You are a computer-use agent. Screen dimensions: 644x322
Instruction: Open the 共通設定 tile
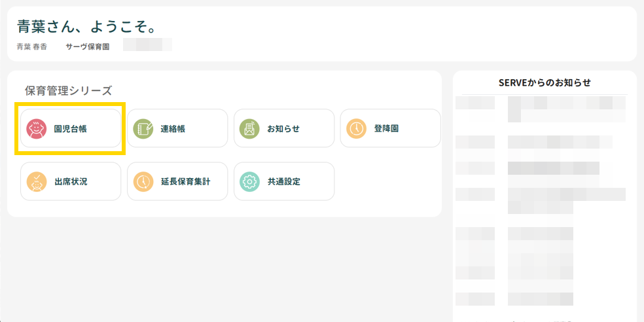coord(283,181)
